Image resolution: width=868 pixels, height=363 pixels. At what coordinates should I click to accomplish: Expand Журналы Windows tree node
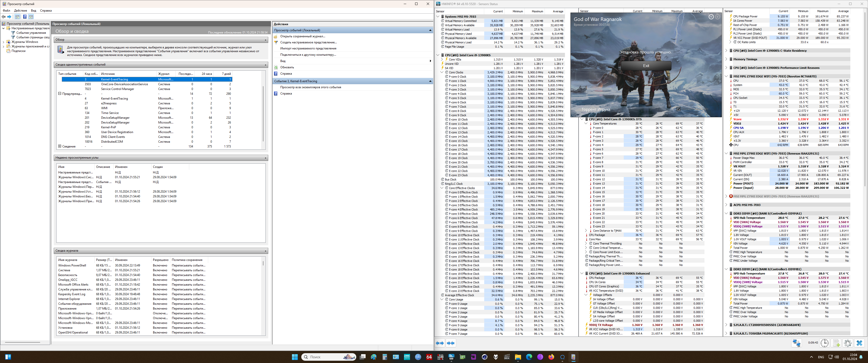coord(3,42)
